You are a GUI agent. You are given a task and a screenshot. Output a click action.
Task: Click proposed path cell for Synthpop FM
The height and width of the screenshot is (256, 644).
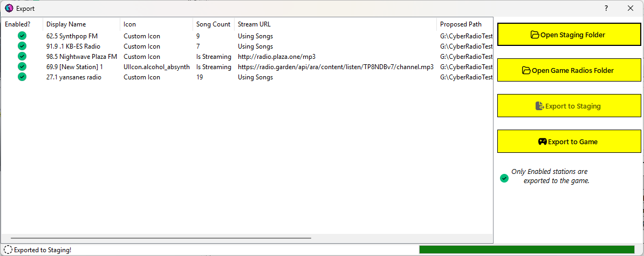(466, 36)
